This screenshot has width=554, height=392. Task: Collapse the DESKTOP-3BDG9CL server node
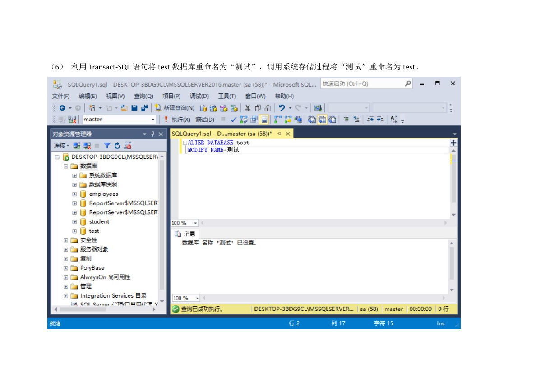[57, 157]
